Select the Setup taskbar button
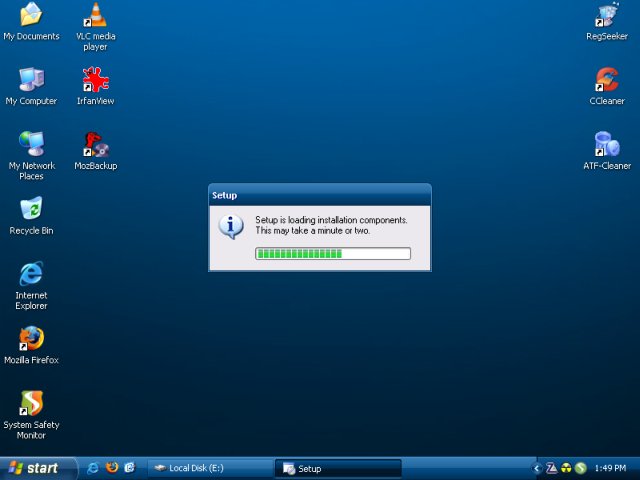Image resolution: width=640 pixels, height=480 pixels. (x=337, y=468)
